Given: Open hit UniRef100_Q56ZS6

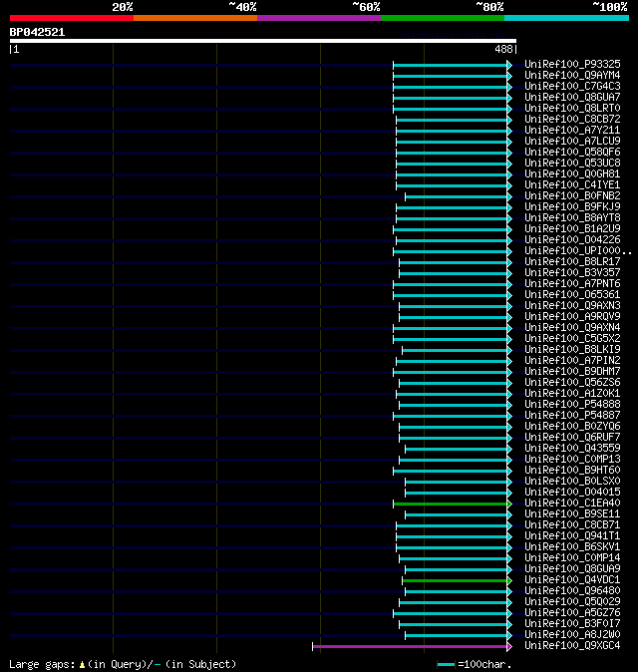Looking at the screenshot, I should point(572,382).
